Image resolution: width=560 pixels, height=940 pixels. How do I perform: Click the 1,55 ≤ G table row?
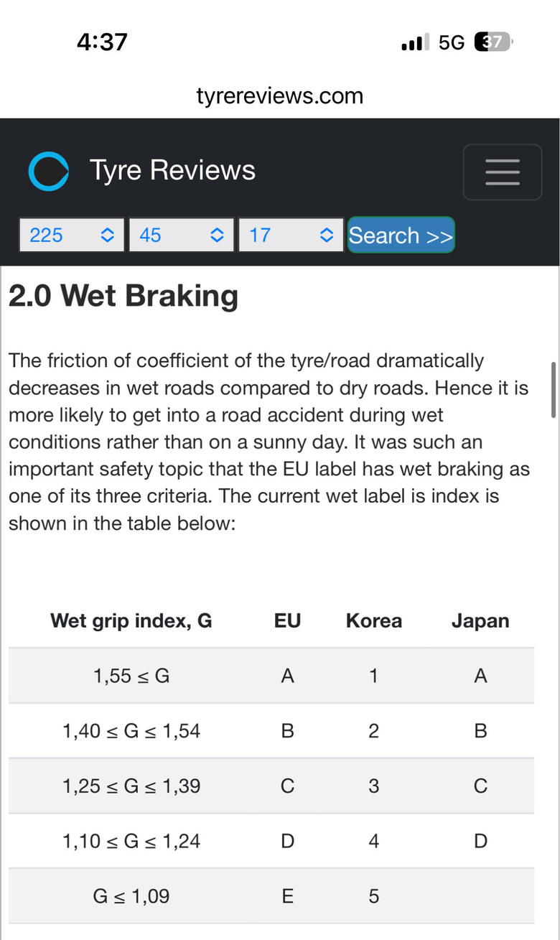click(x=271, y=676)
